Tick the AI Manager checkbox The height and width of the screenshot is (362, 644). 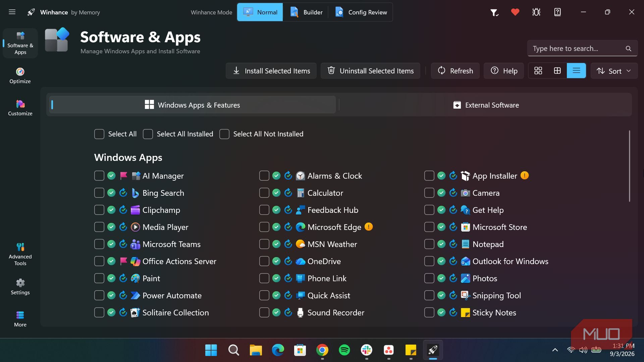point(99,176)
